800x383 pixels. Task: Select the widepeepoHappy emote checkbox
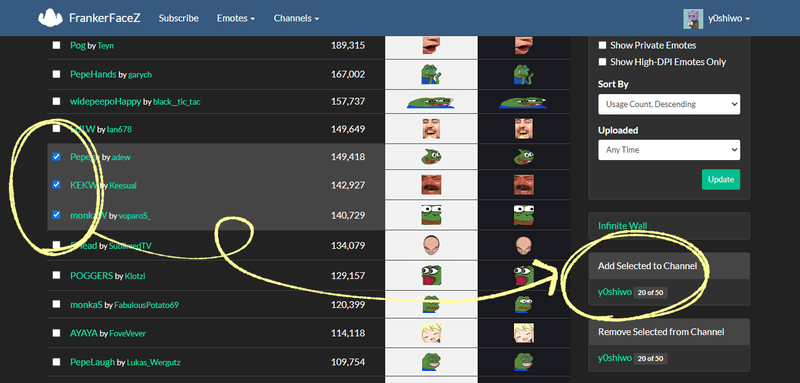56,101
